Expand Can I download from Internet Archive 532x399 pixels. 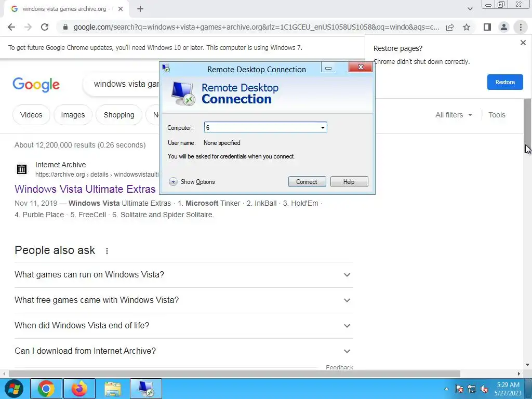pyautogui.click(x=184, y=351)
